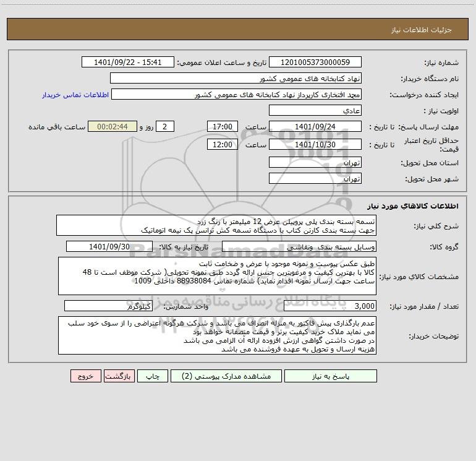This screenshot has height=461, width=476.
Task: Click the جزئیات اطلاعات نیاز header title
Action: point(422,30)
